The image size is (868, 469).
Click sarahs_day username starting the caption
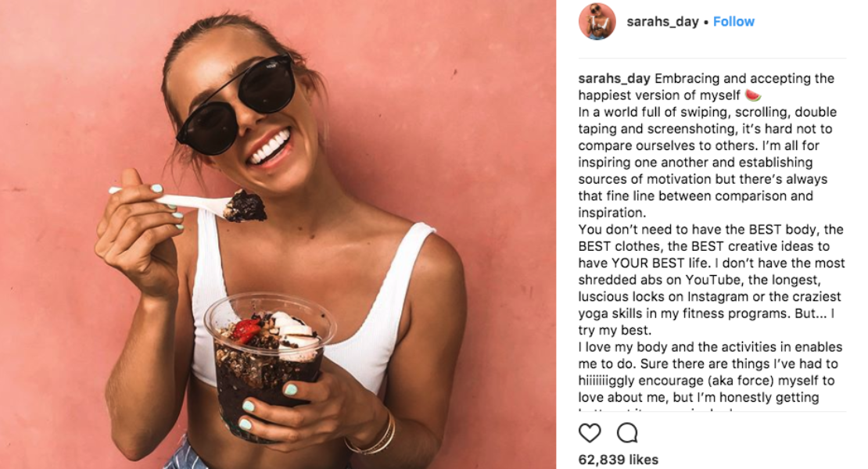click(x=614, y=78)
